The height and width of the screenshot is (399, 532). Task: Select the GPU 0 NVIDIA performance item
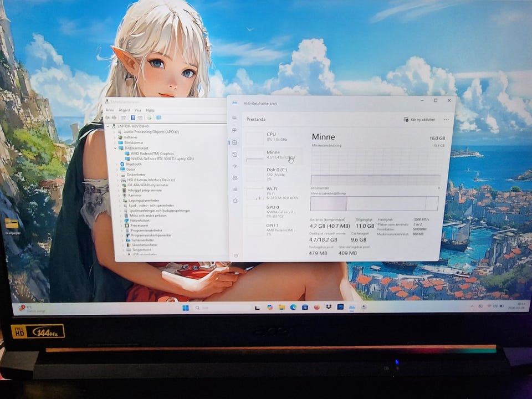(273, 211)
